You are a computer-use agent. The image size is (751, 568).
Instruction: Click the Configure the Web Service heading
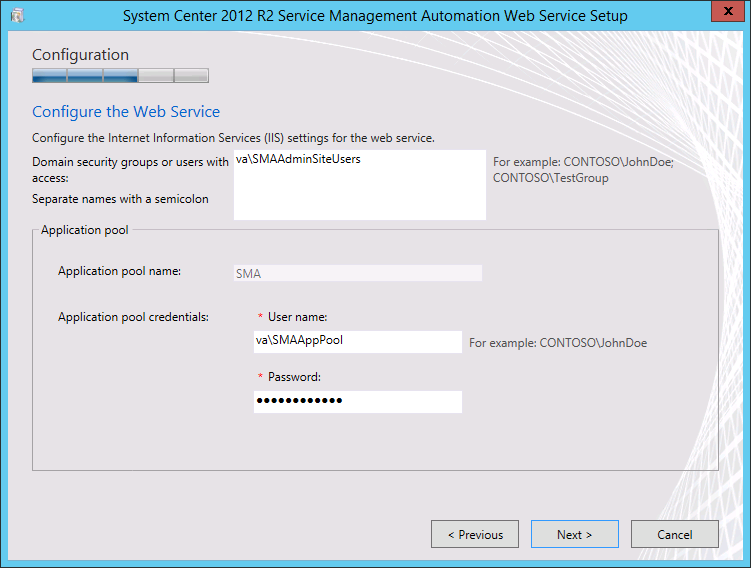[126, 112]
